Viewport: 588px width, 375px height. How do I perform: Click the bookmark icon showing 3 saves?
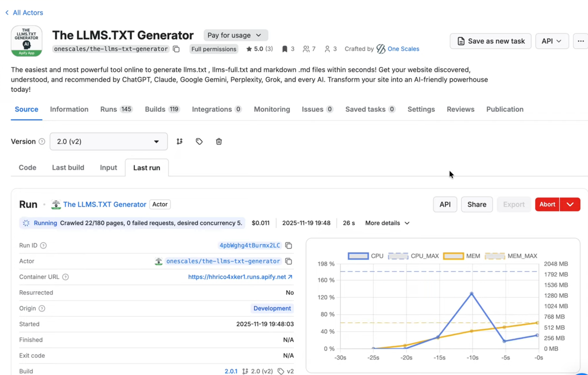285,49
